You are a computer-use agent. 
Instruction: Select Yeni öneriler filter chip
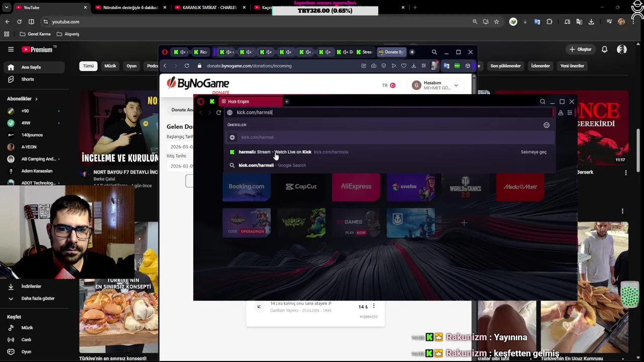[x=572, y=66]
